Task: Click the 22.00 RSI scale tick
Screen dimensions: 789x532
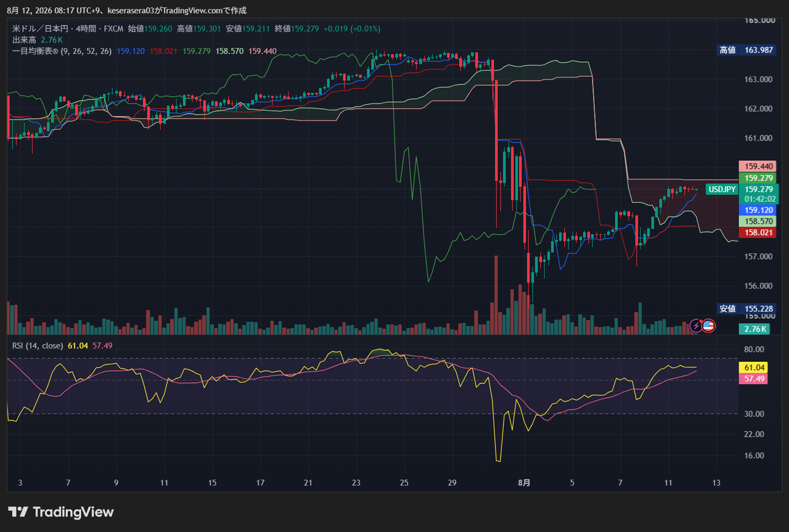Action: click(x=754, y=435)
